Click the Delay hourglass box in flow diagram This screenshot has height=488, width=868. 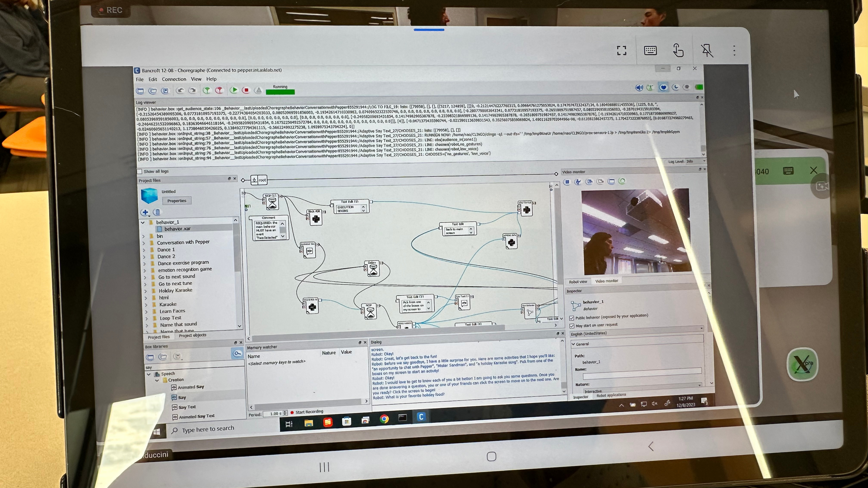pos(373,268)
